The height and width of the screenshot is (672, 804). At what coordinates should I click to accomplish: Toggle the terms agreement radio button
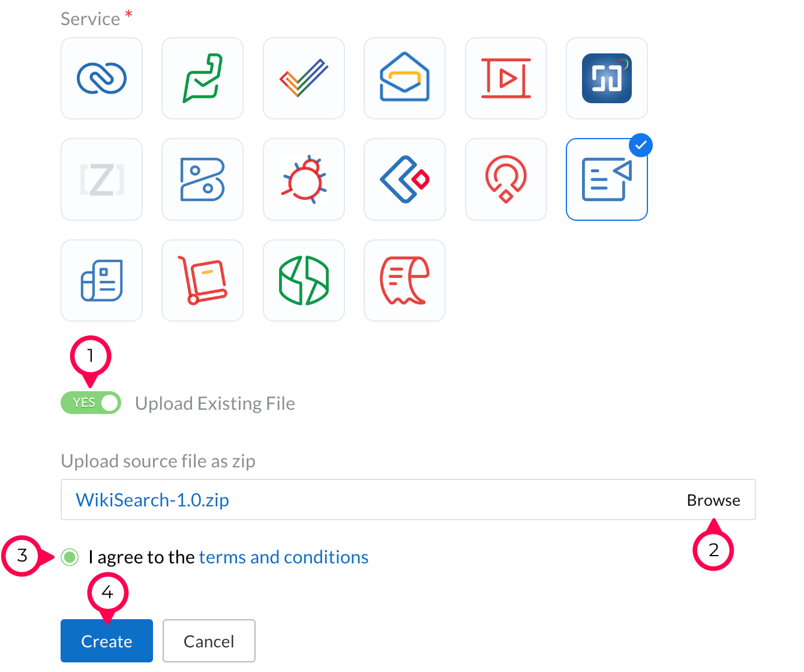point(70,557)
